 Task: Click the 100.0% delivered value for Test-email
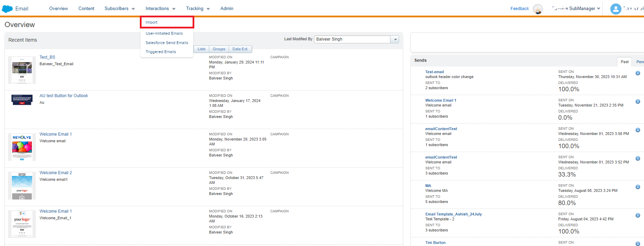tap(569, 89)
